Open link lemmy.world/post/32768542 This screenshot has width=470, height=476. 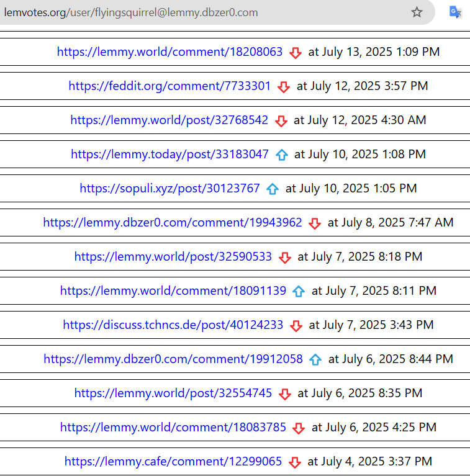click(169, 120)
